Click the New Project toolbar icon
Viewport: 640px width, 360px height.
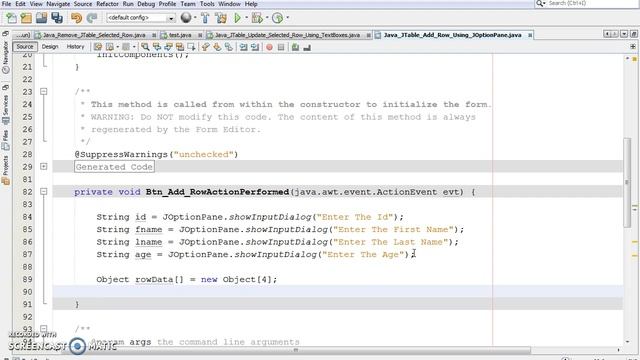[x=26, y=18]
